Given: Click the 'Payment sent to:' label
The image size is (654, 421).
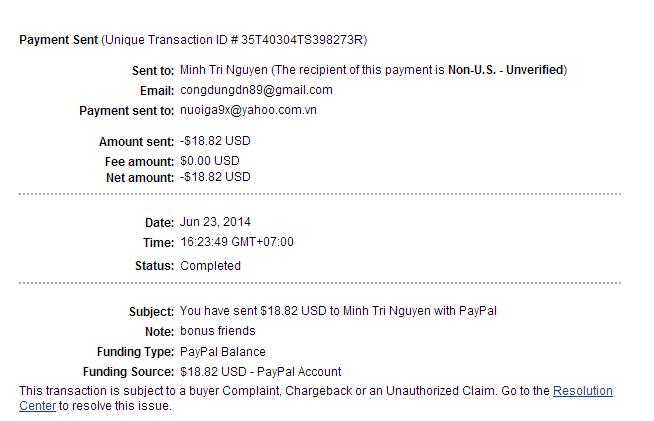Looking at the screenshot, I should pyautogui.click(x=126, y=111).
